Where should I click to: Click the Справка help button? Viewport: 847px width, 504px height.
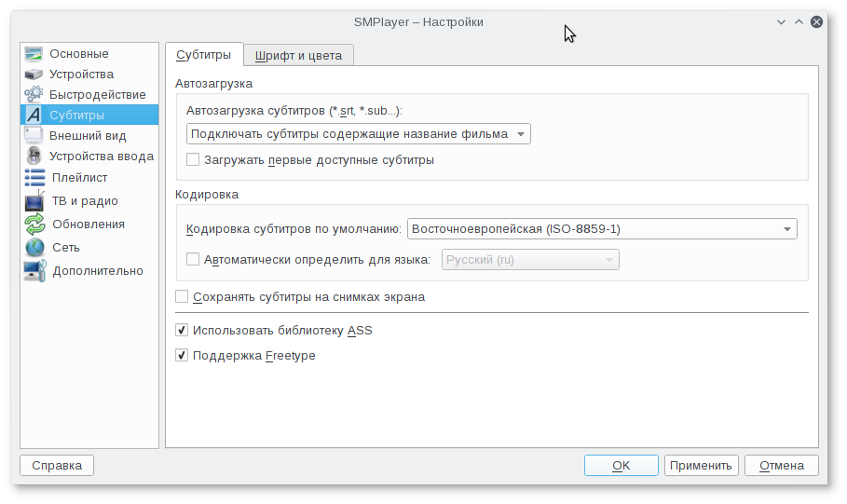click(x=57, y=465)
